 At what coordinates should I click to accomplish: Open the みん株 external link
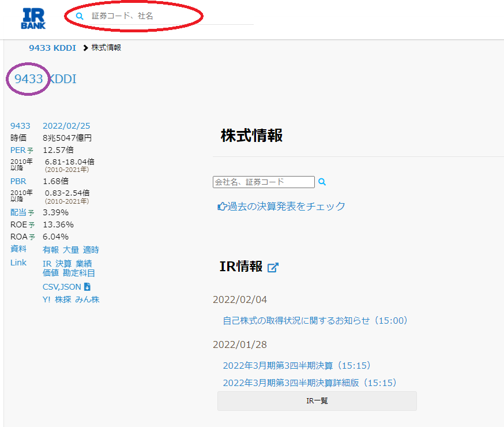[x=88, y=299]
